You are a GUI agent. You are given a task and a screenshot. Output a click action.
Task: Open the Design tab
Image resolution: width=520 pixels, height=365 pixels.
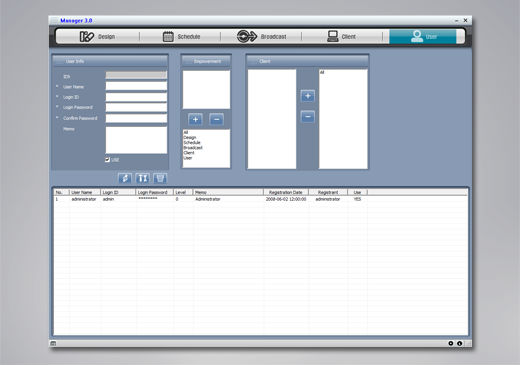point(97,36)
